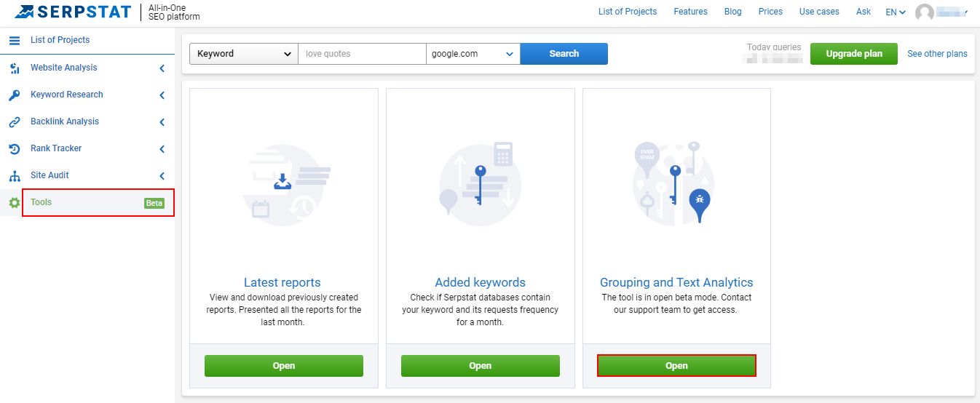Select List of Projects in sidebar

60,41
